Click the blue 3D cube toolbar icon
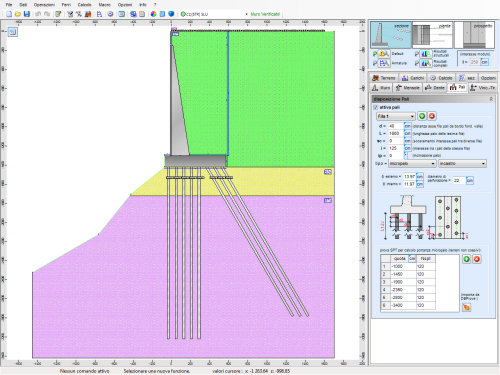 [x=171, y=14]
